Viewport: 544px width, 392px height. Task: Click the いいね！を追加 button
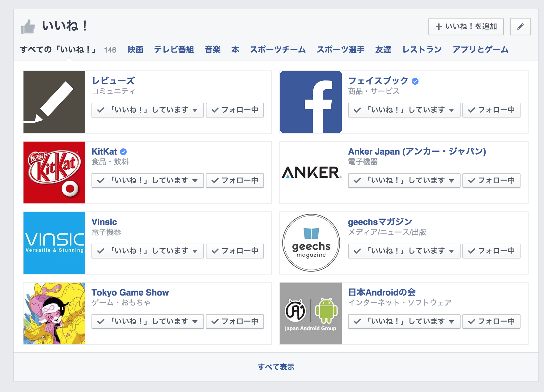coord(466,27)
